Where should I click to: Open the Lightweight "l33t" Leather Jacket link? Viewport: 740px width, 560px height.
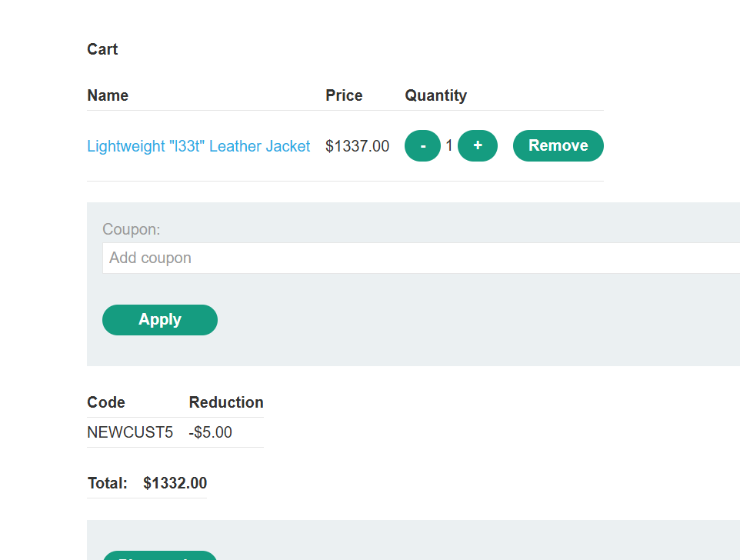click(198, 146)
